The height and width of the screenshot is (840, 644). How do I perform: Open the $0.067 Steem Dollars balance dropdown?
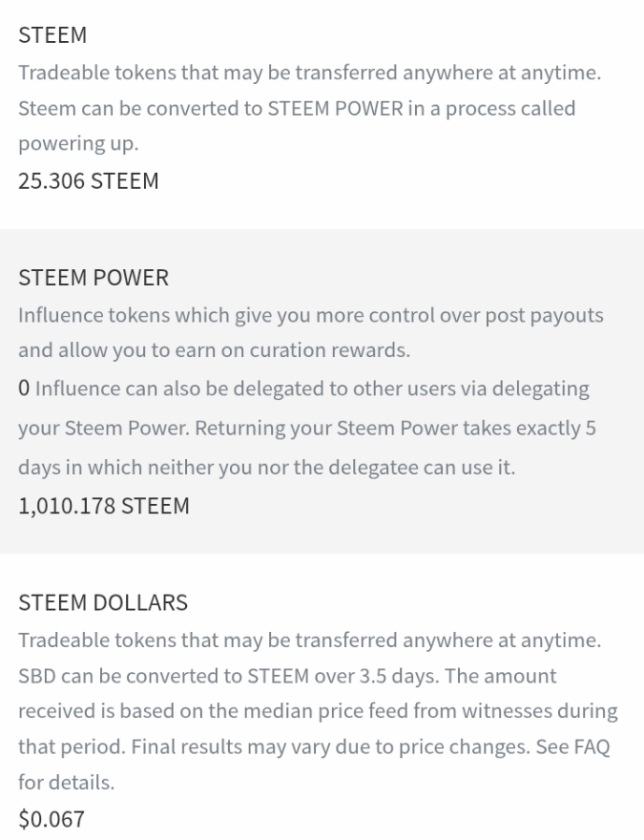tap(52, 819)
